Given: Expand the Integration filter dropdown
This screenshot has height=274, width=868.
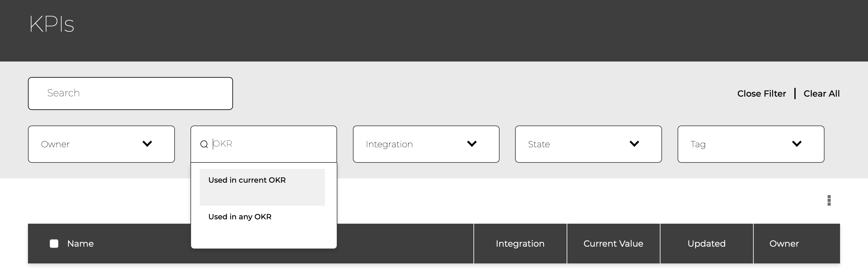Looking at the screenshot, I should pos(426,144).
